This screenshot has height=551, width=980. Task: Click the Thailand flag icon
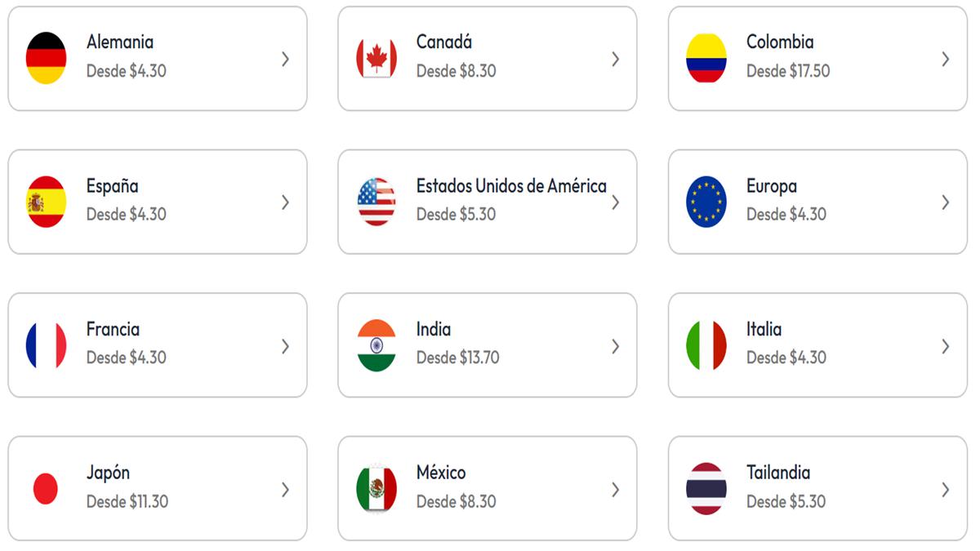coord(706,489)
